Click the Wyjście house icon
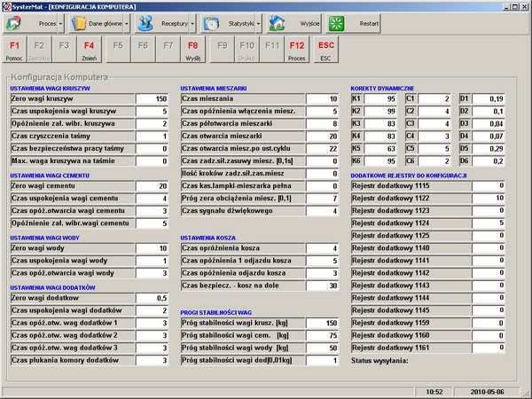The image size is (532, 399). pos(277,23)
